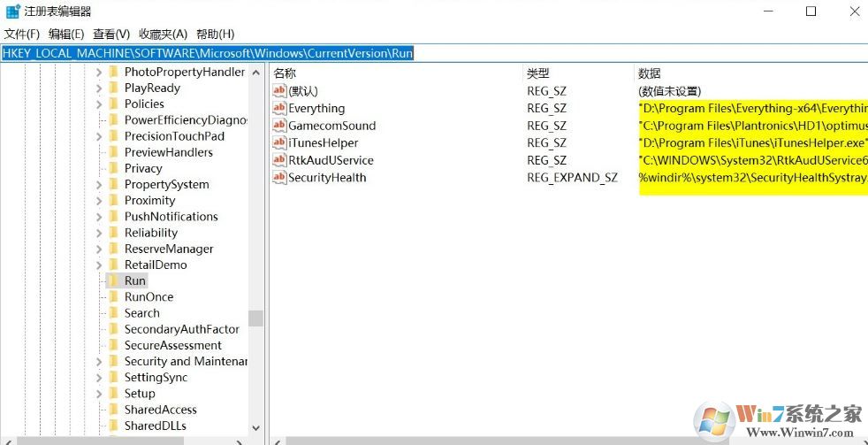Expand the Policies key

[x=98, y=104]
